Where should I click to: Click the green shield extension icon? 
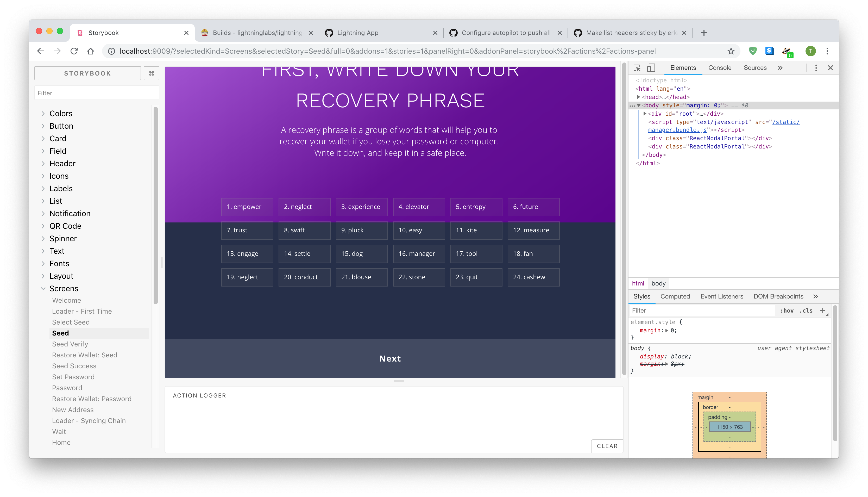click(x=753, y=51)
